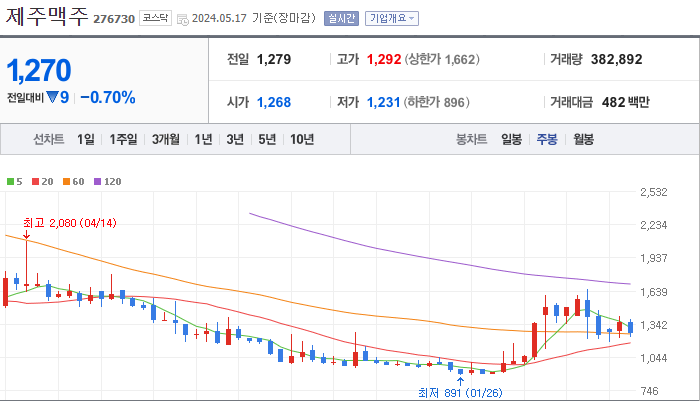The width and height of the screenshot is (700, 401).
Task: Click the -0.70% change value
Action: (108, 97)
